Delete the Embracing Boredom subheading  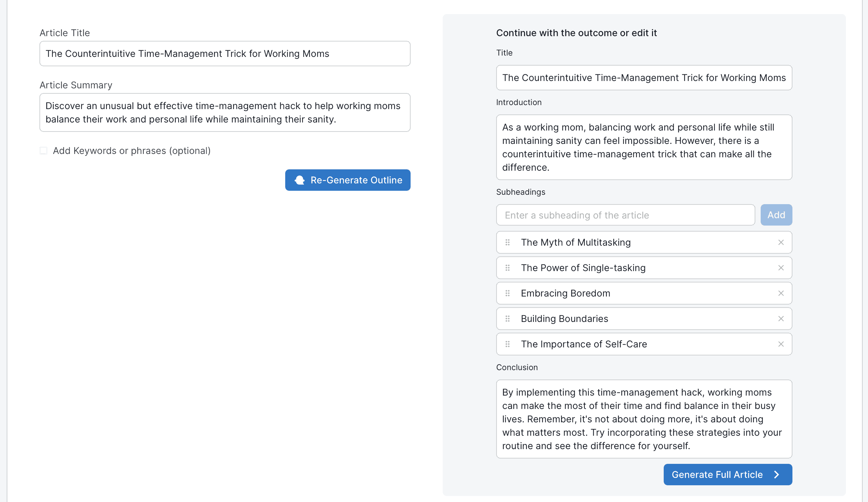[x=781, y=294]
